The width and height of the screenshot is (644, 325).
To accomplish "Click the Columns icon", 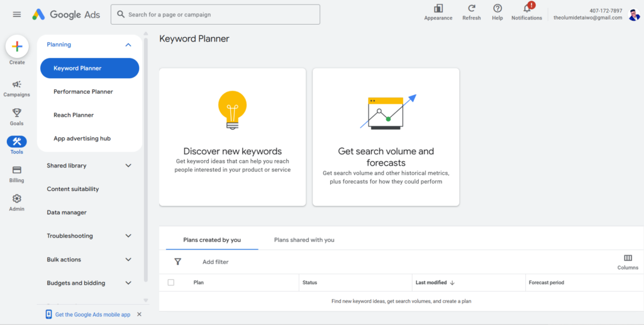I will coord(628,258).
